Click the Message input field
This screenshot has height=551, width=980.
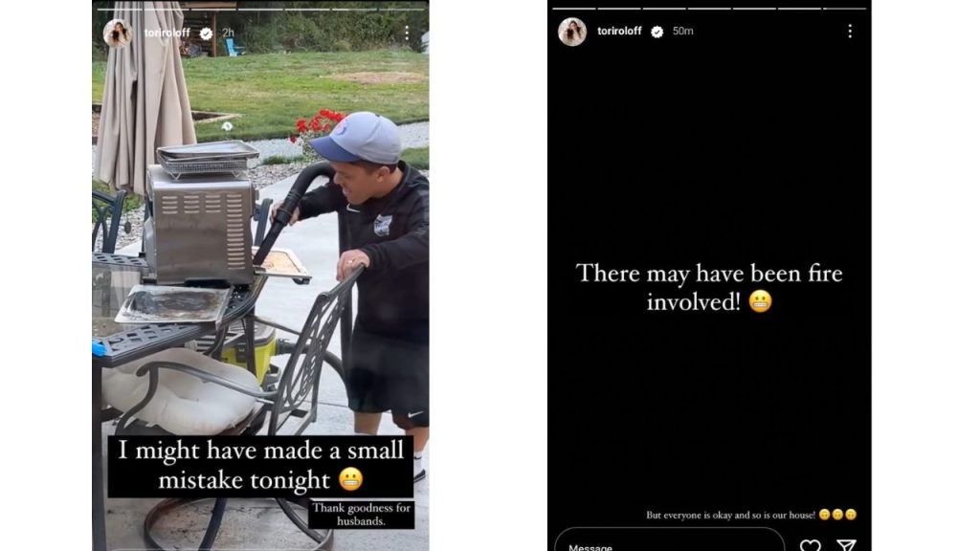(x=669, y=541)
